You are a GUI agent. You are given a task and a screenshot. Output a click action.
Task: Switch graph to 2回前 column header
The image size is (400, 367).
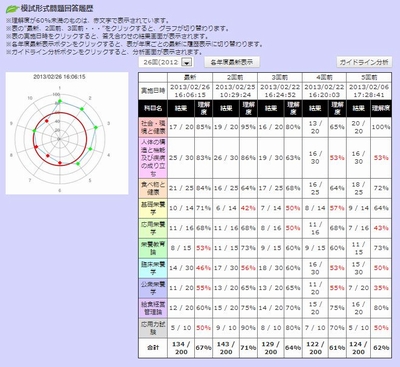tap(235, 77)
